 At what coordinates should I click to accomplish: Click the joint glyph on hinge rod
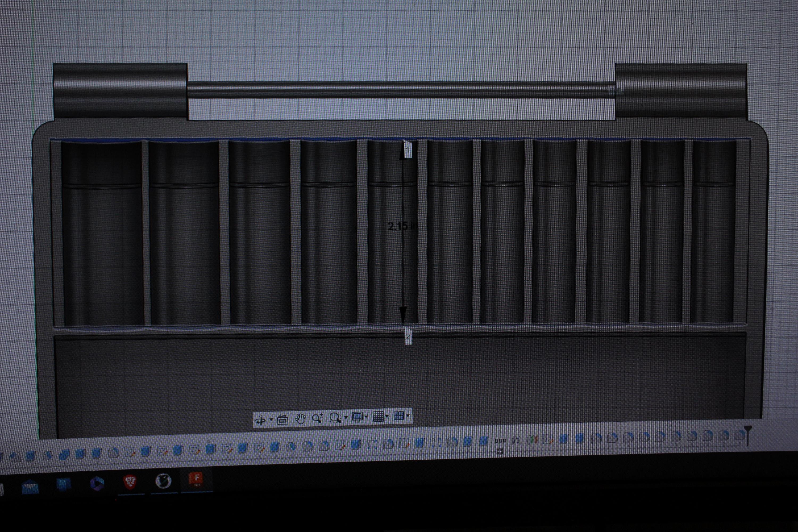(x=616, y=90)
